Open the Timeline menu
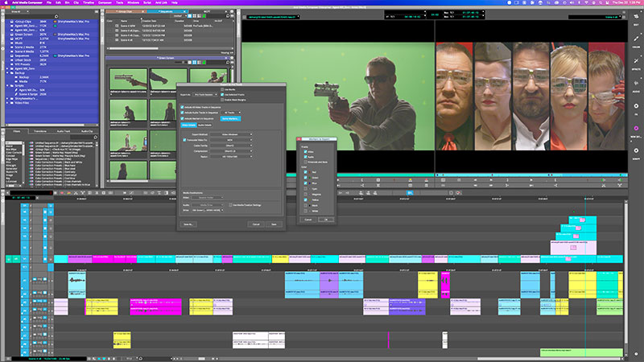The width and height of the screenshot is (644, 362). [x=89, y=2]
